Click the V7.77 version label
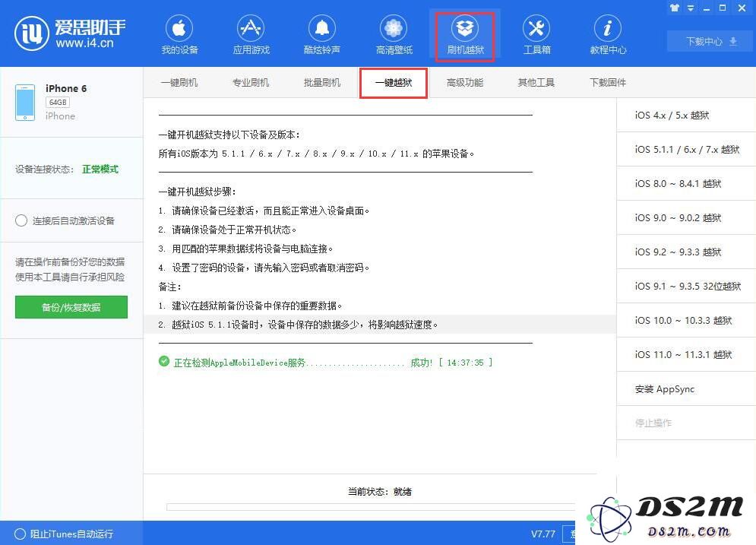 click(543, 534)
